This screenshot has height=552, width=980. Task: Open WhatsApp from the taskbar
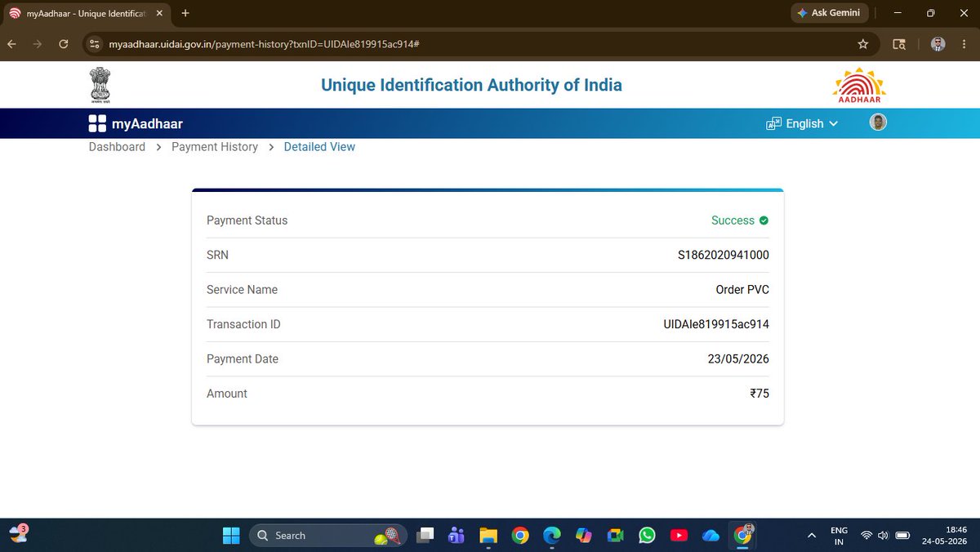[x=647, y=536]
